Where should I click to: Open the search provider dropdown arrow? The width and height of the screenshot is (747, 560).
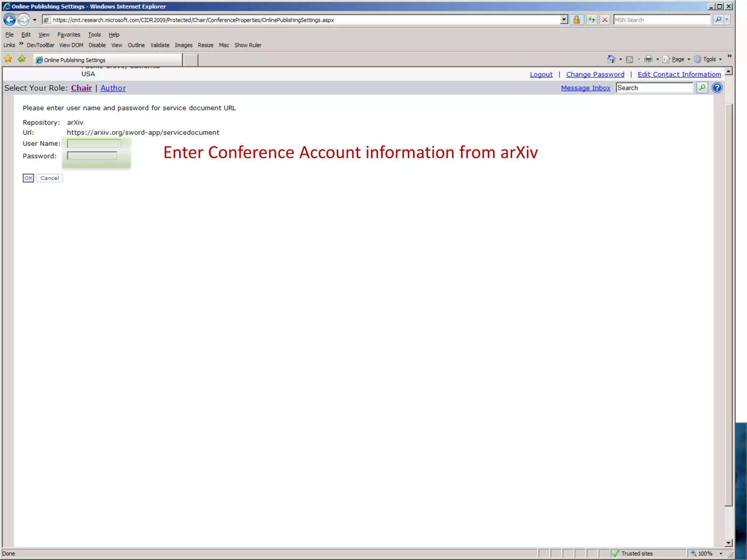[x=727, y=20]
